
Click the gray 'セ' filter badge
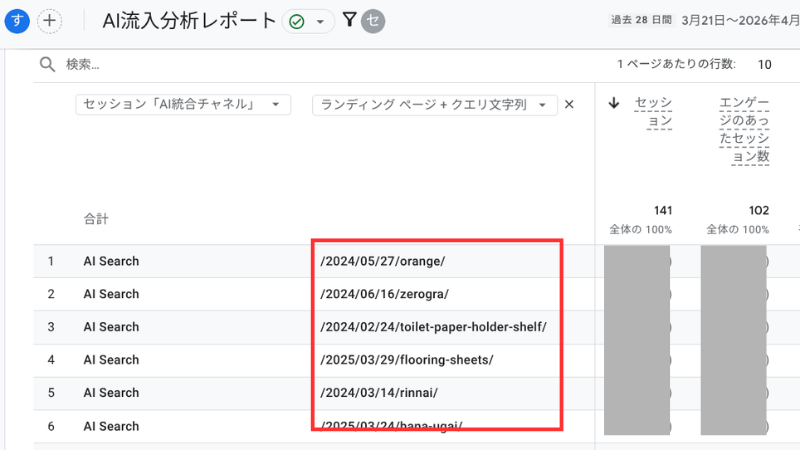[373, 21]
